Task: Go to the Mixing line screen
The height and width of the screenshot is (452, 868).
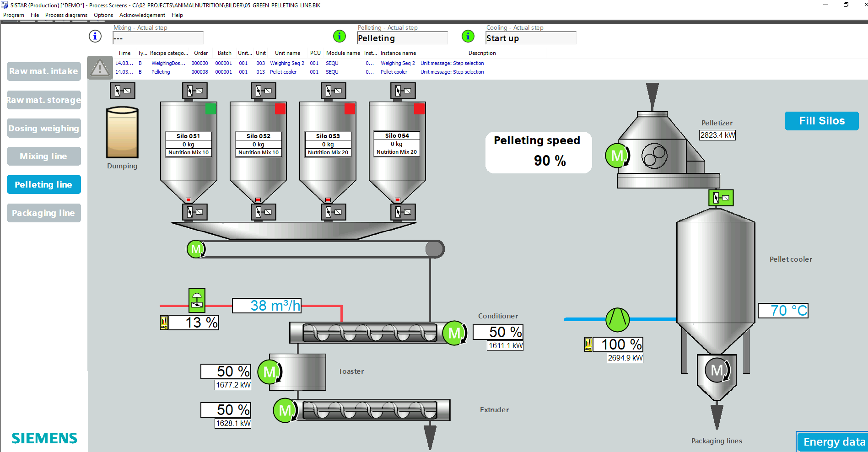Action: point(43,156)
